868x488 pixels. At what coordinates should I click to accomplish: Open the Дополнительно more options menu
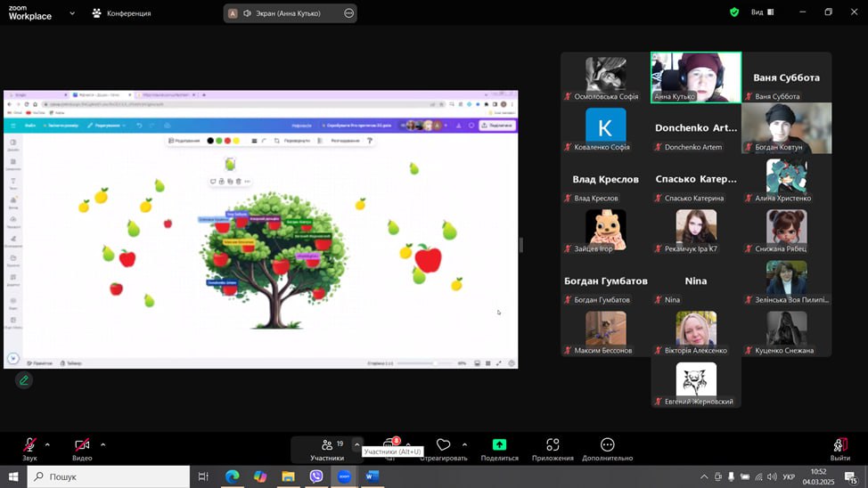point(607,444)
